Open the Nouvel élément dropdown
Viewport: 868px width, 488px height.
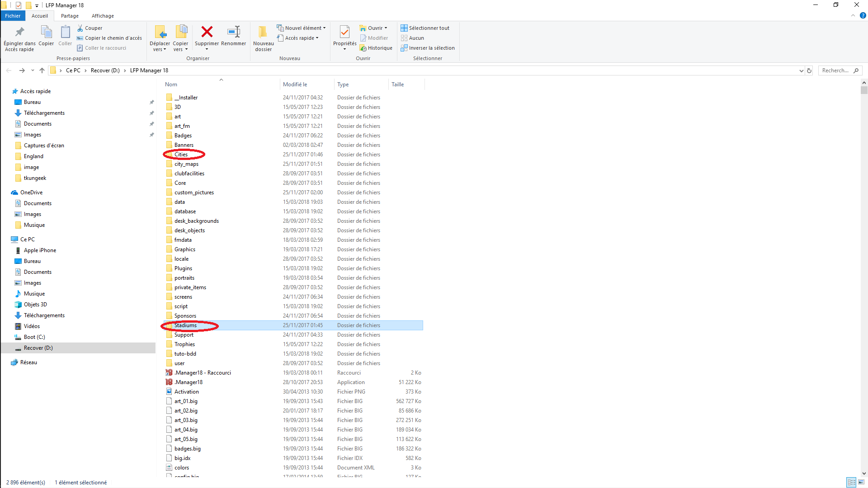click(301, 28)
